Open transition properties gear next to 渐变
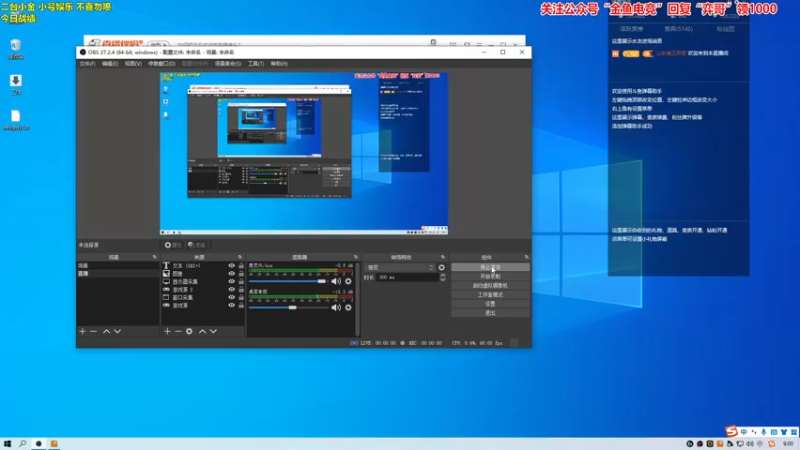 pyautogui.click(x=441, y=267)
